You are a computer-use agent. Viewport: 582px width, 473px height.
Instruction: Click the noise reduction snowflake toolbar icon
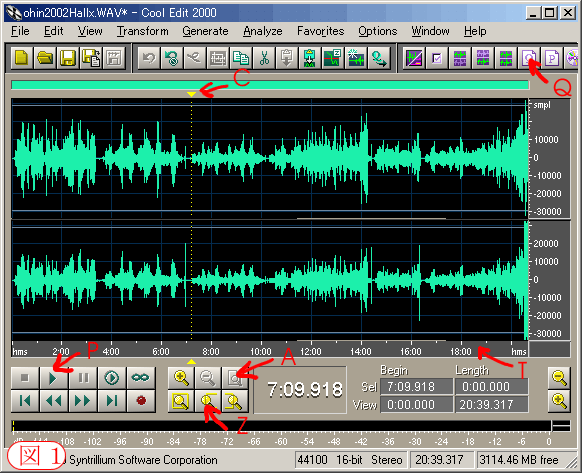(x=356, y=58)
